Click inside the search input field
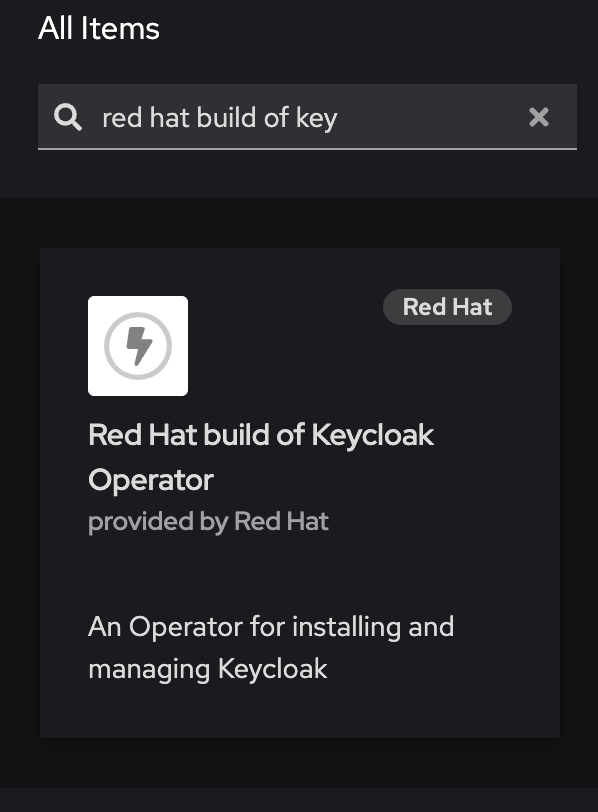The width and height of the screenshot is (598, 812). (x=300, y=117)
